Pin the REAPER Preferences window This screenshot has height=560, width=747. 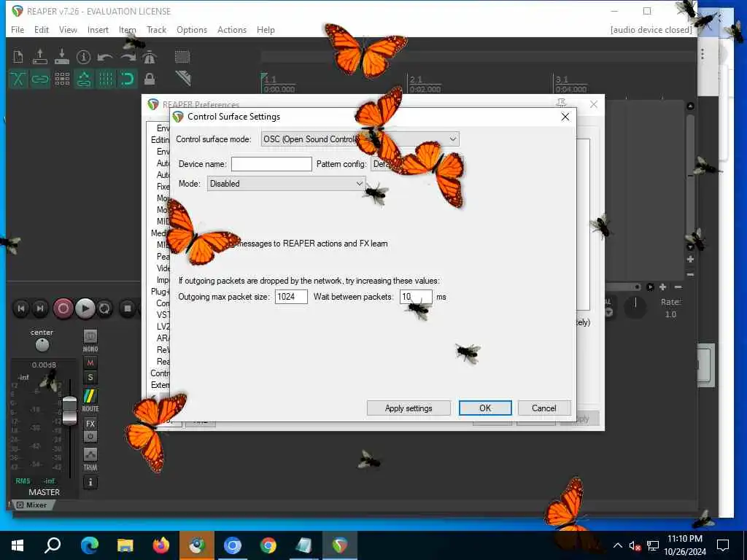coord(561,104)
